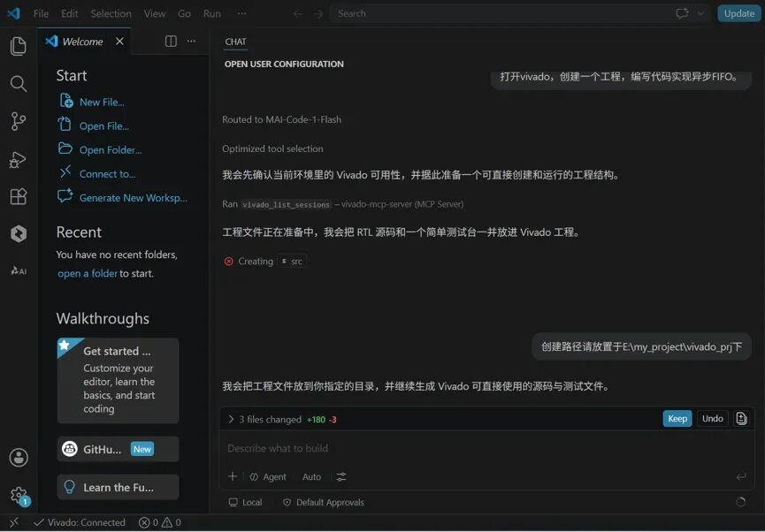Click the 'Routed to MAI-Code-1-Flash' text
Screen dimensions: 765x532
281,119
